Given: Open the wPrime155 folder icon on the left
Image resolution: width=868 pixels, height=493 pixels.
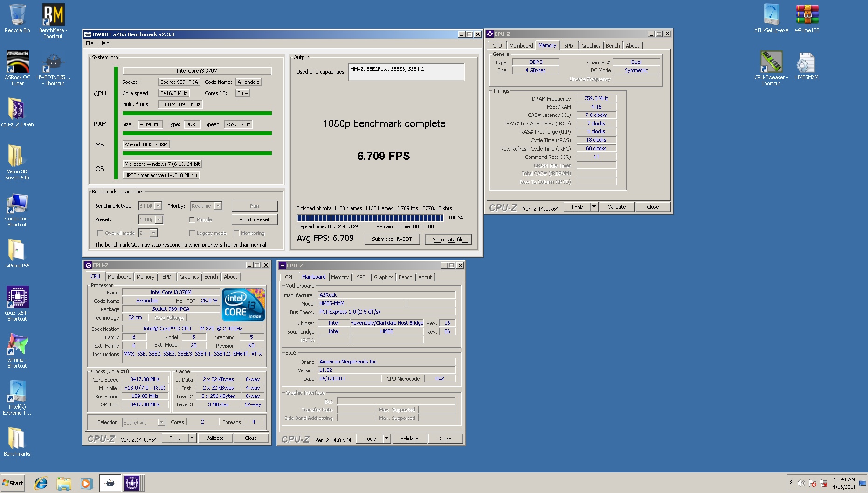Looking at the screenshot, I should tap(17, 253).
